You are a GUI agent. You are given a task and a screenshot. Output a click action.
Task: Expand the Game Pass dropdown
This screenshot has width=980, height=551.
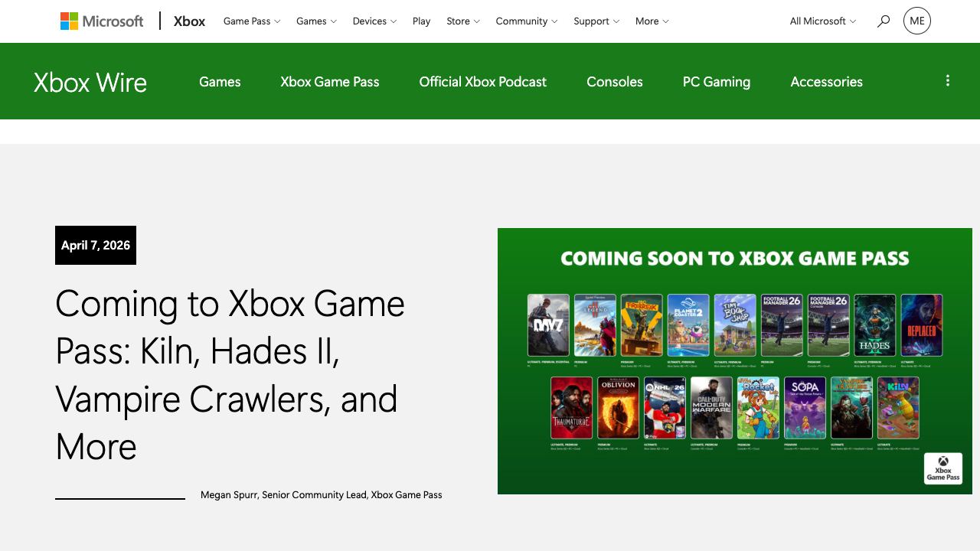[x=252, y=21]
